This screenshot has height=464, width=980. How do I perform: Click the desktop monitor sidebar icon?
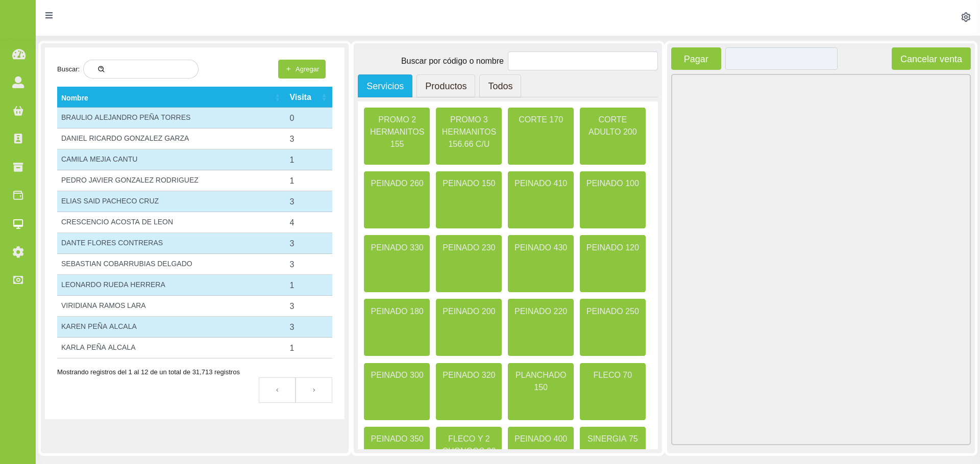click(18, 224)
